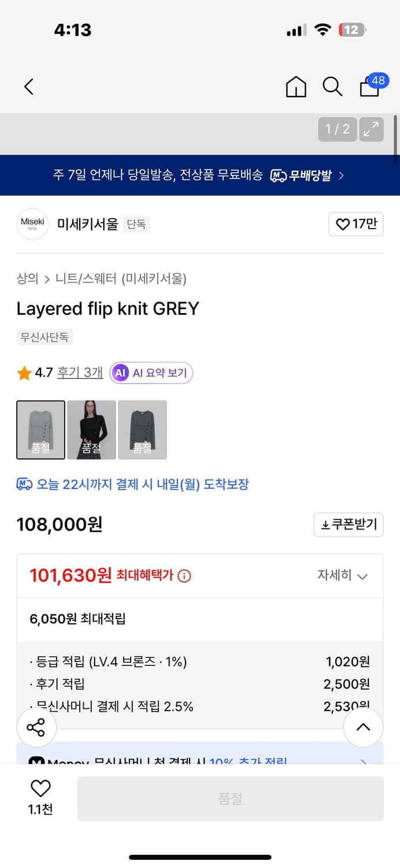This screenshot has width=400, height=868.
Task: Open the 무배당발 banner chevron
Action: click(341, 175)
